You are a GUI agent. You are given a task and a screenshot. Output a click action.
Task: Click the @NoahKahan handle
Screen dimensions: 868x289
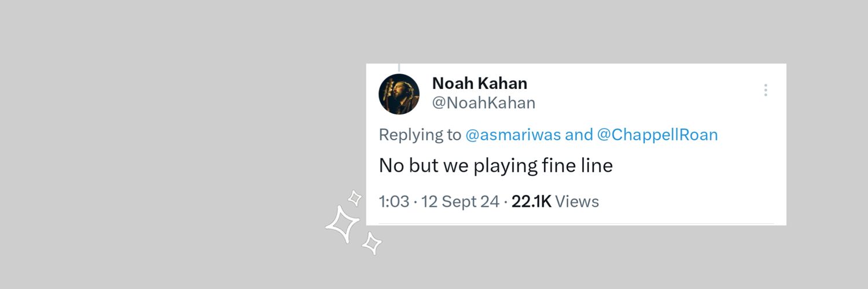coord(484,103)
